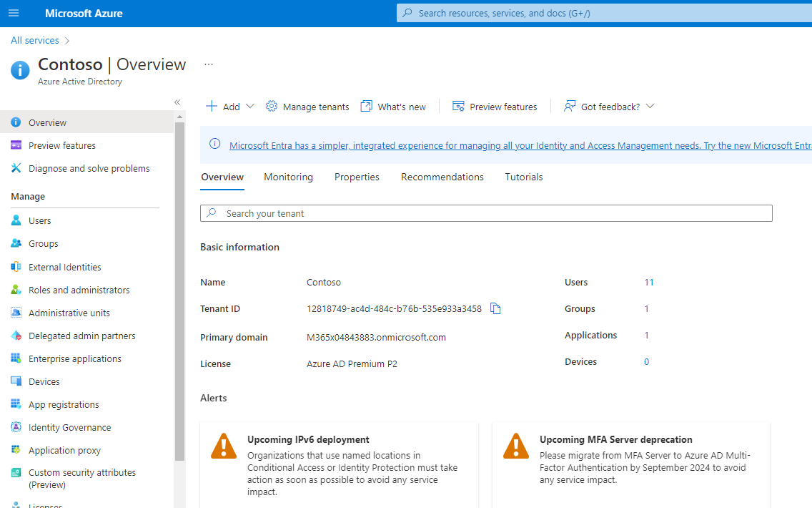Click the Groups icon in sidebar

(x=16, y=244)
